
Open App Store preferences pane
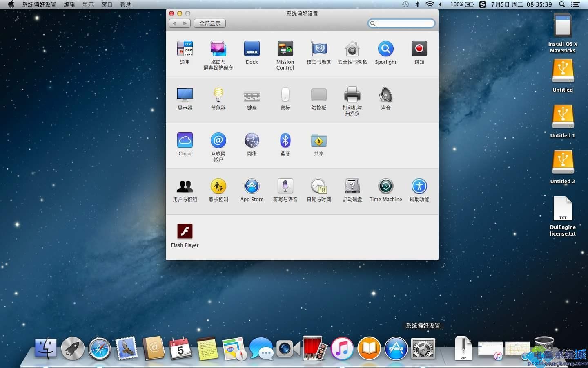(252, 186)
